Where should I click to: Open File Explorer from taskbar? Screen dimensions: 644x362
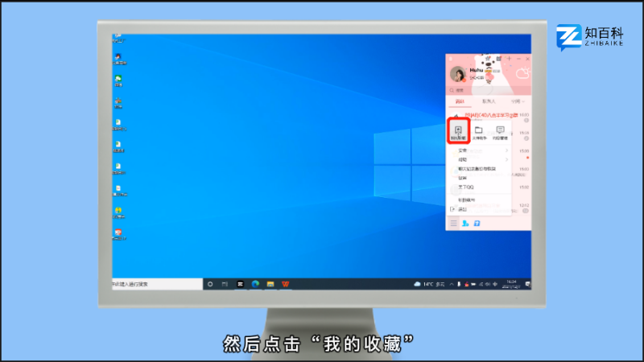[x=270, y=284]
